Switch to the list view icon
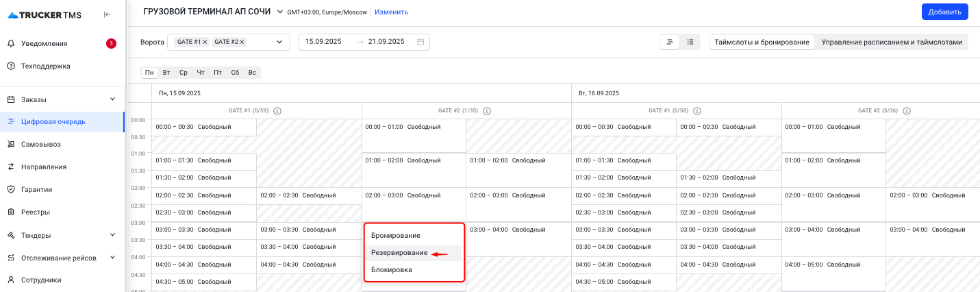 pyautogui.click(x=690, y=42)
